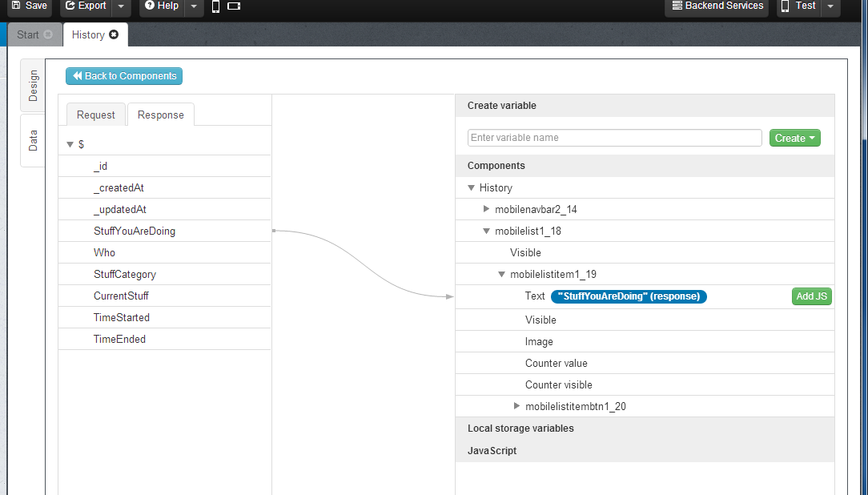Image resolution: width=868 pixels, height=495 pixels.
Task: Open Backend Services
Action: click(717, 6)
